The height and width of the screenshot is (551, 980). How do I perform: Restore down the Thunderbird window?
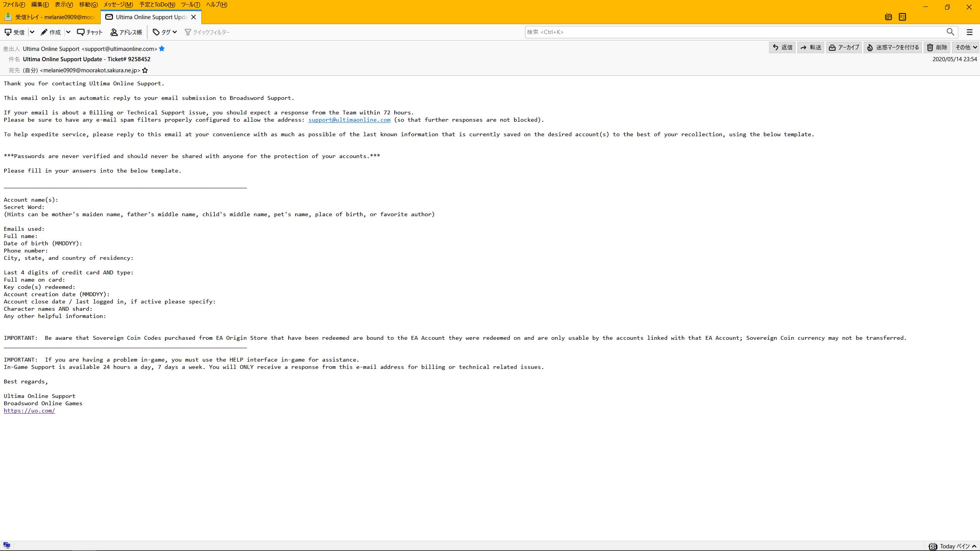pos(947,7)
